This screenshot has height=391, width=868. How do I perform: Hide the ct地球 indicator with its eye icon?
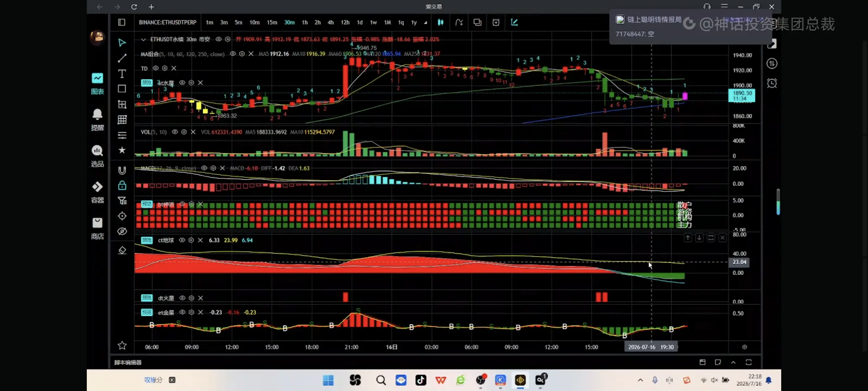coord(182,240)
